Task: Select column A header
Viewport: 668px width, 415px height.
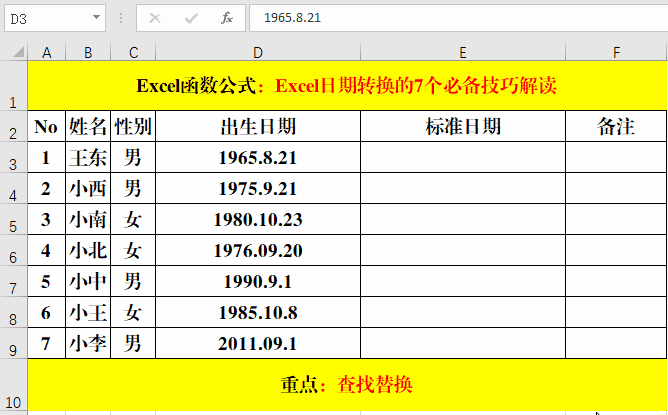Action: coord(47,52)
